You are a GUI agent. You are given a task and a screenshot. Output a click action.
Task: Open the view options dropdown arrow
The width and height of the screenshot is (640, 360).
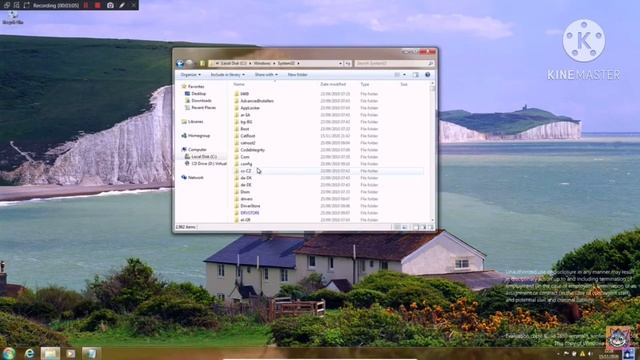[404, 75]
